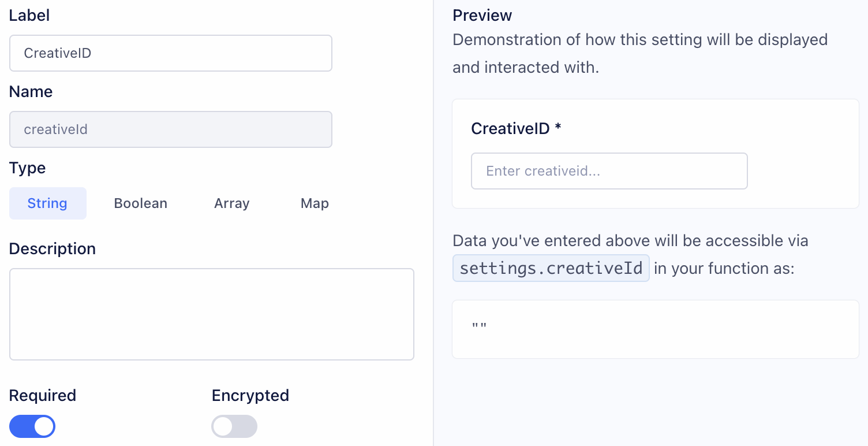Screen dimensions: 868x446
Task: Enable the Encrypted toggle
Action: (234, 427)
